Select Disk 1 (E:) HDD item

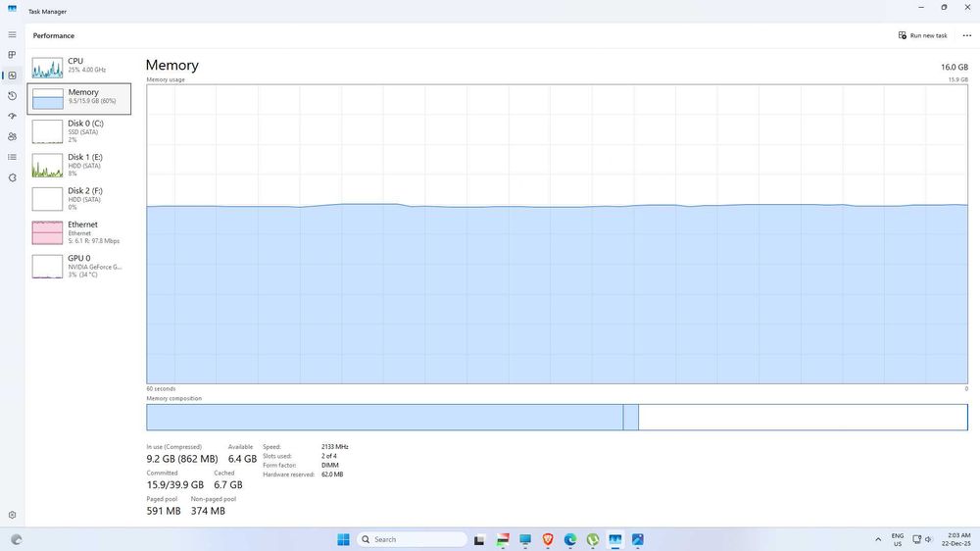coord(78,165)
